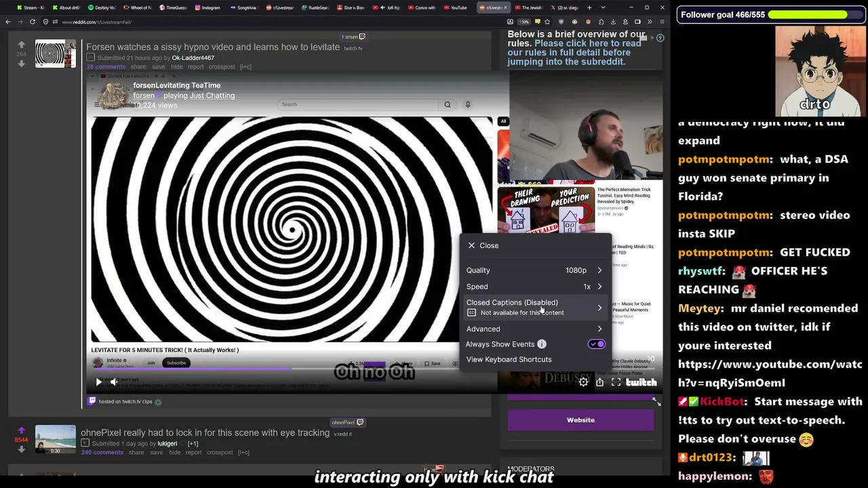Image resolution: width=868 pixels, height=488 pixels.
Task: Switch to the Instagram tab
Action: [208, 7]
